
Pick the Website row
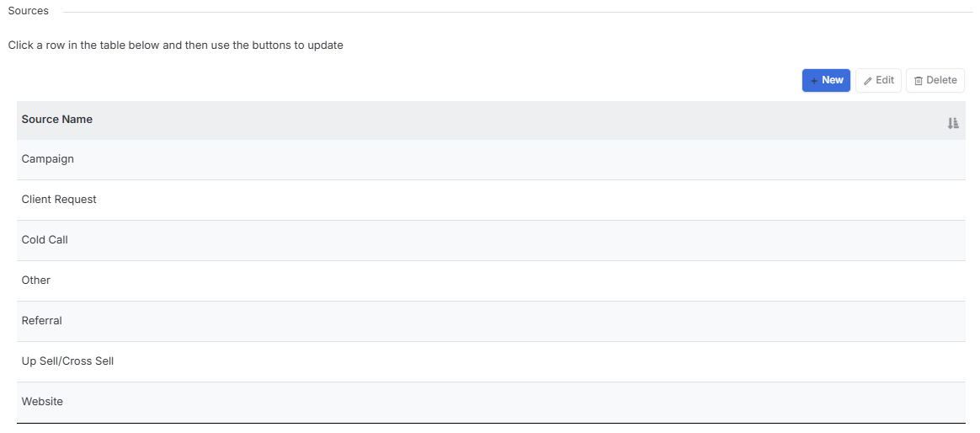(x=491, y=402)
